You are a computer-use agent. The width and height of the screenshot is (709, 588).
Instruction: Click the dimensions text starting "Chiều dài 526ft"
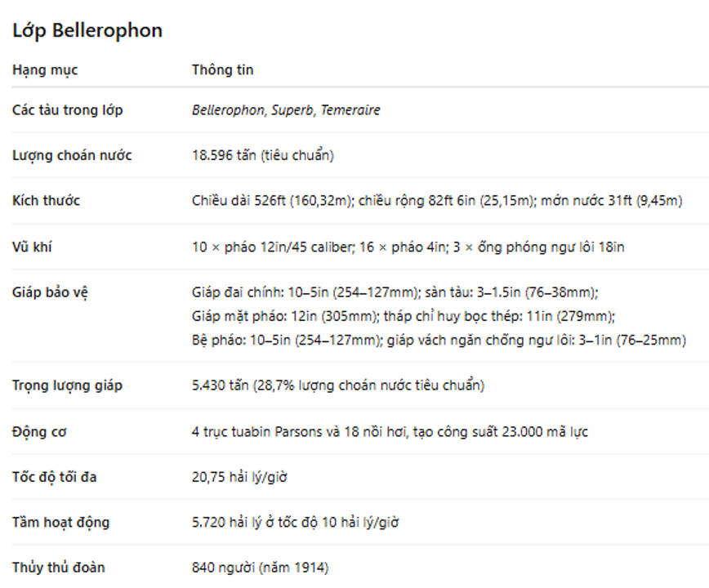click(437, 201)
